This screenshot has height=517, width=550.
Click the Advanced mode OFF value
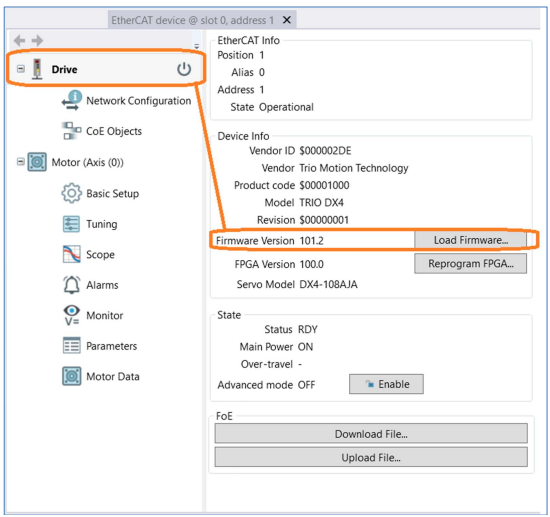click(307, 385)
